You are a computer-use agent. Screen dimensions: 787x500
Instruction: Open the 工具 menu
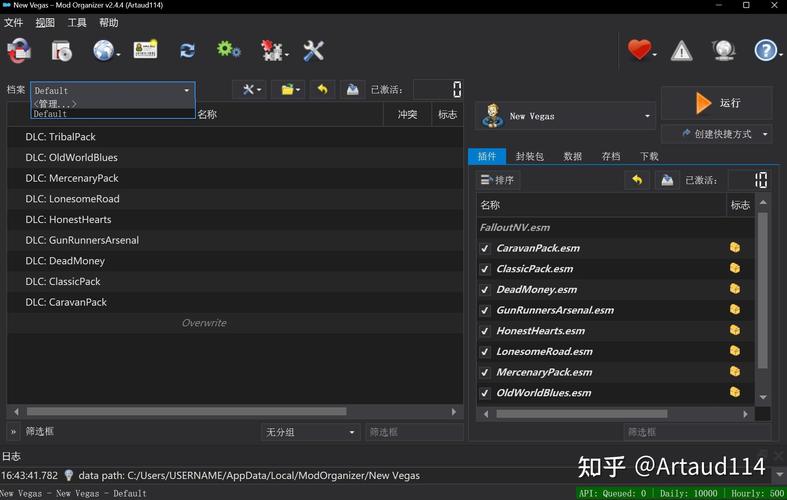(77, 22)
